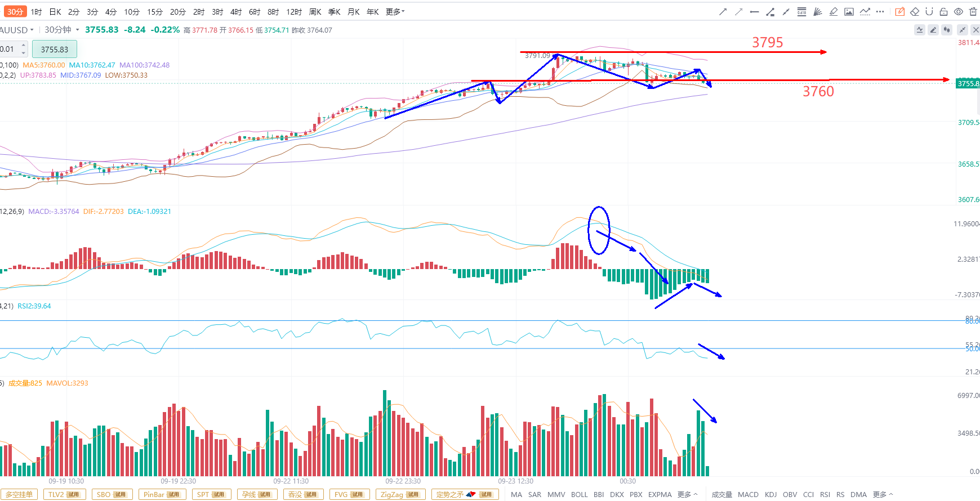This screenshot has height=501, width=980.
Task: Select the Gann fan lines tool
Action: click(817, 12)
